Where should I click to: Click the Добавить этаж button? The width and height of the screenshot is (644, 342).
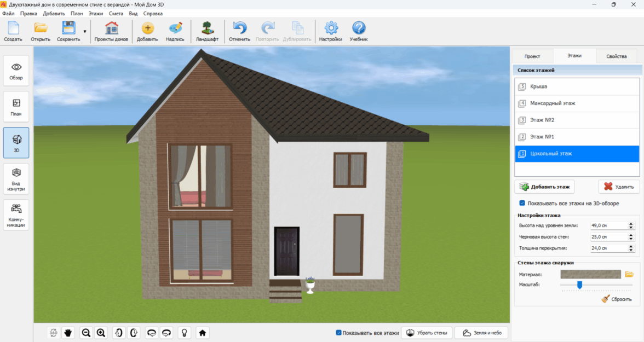pos(544,187)
